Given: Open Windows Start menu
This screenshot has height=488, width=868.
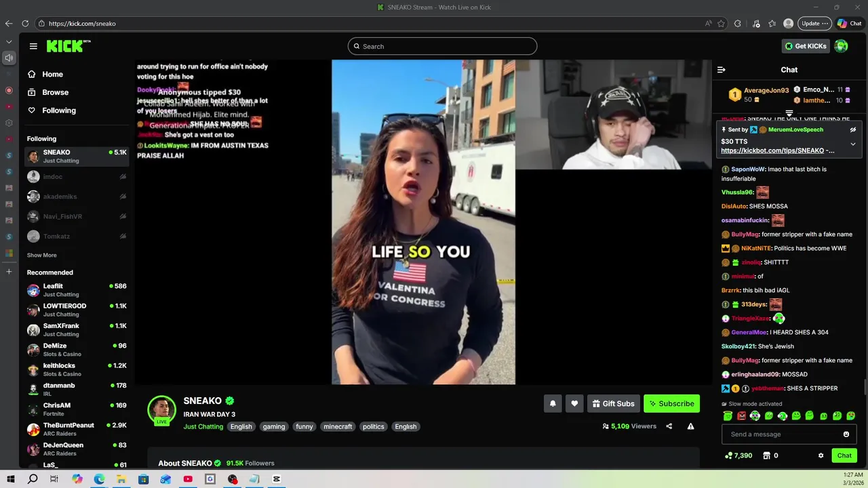Looking at the screenshot, I should pos(10,479).
